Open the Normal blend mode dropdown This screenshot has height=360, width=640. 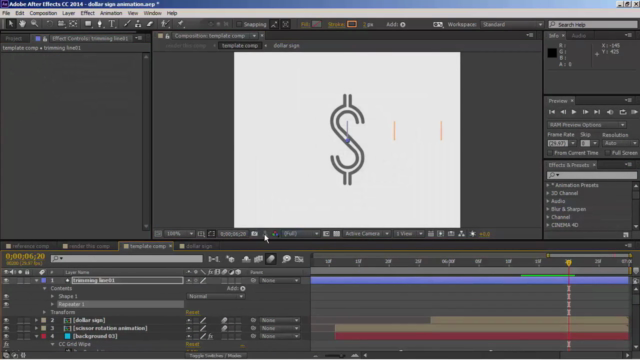[216, 296]
